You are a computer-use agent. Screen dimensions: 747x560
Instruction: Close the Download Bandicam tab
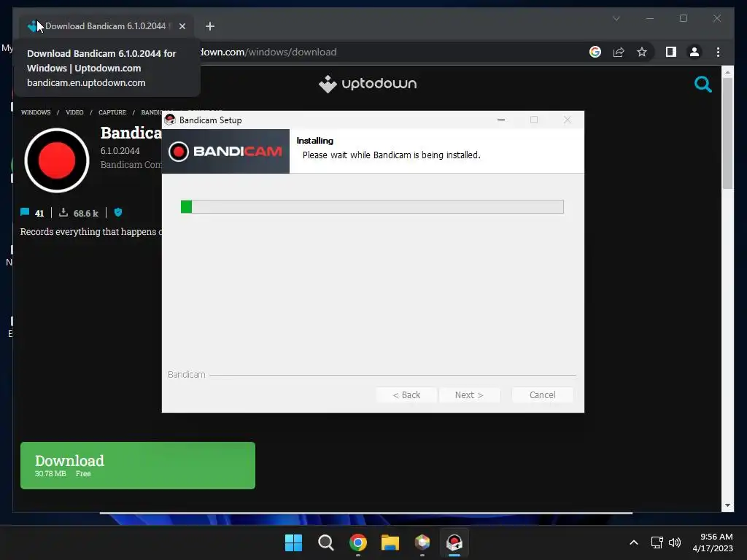click(182, 26)
